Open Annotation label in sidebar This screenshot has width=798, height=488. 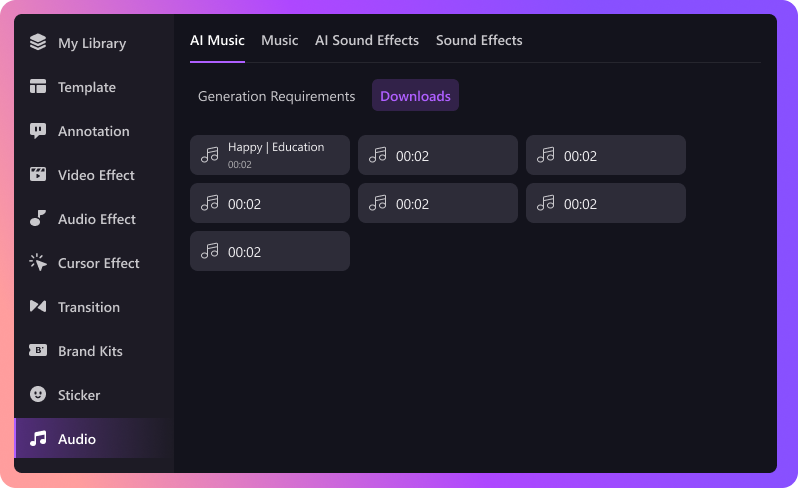[94, 131]
